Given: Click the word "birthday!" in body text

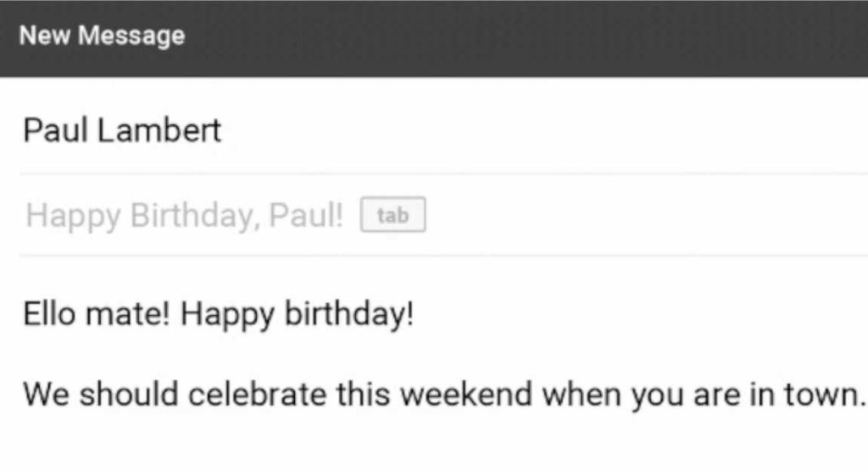Looking at the screenshot, I should pyautogui.click(x=349, y=314).
